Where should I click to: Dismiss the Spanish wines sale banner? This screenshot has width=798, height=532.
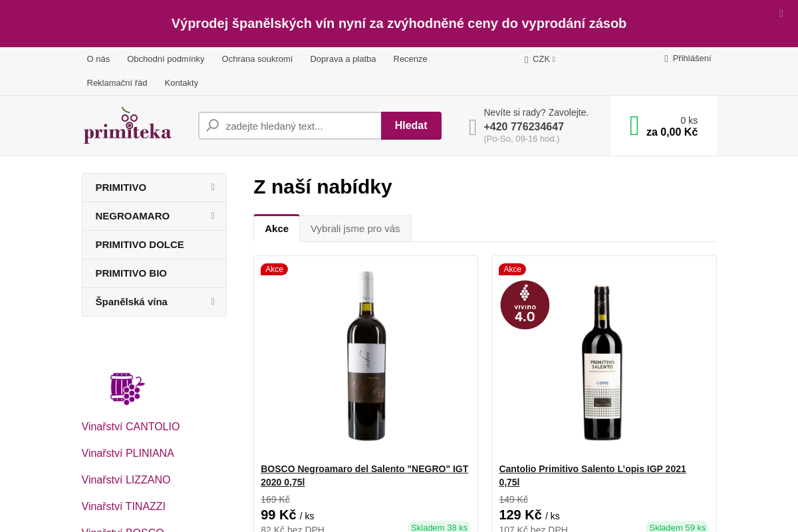(781, 13)
